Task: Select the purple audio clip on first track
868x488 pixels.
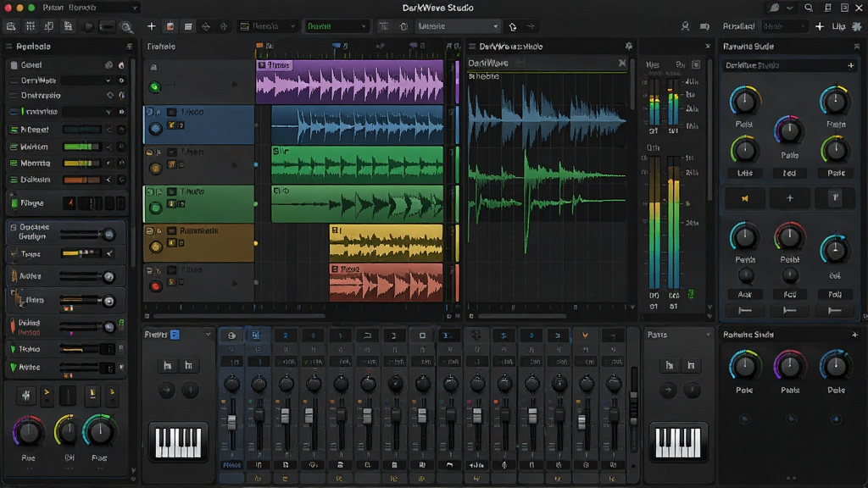Action: pyautogui.click(x=350, y=82)
